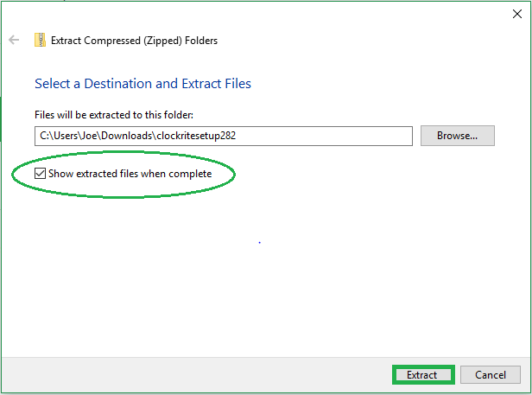
Task: Click the 'Extract Compressed (Zipped) Folders' title text
Action: point(134,41)
